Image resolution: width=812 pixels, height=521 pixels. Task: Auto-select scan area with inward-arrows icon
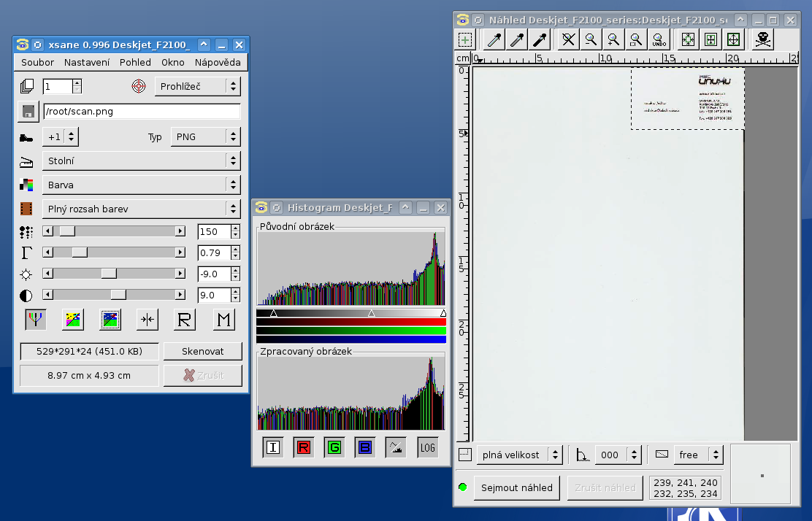click(x=688, y=40)
